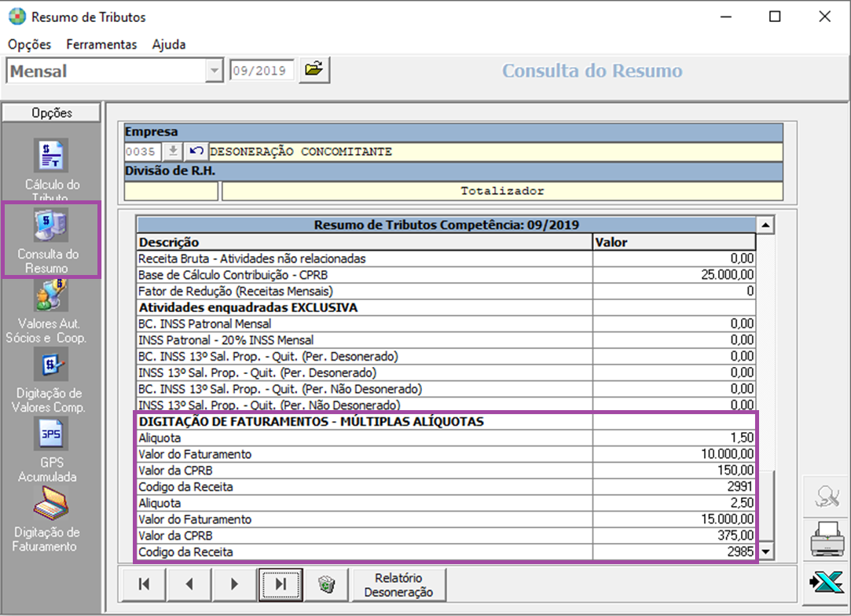The height and width of the screenshot is (616, 851).
Task: Click the Excel export icon
Action: pyautogui.click(x=827, y=582)
